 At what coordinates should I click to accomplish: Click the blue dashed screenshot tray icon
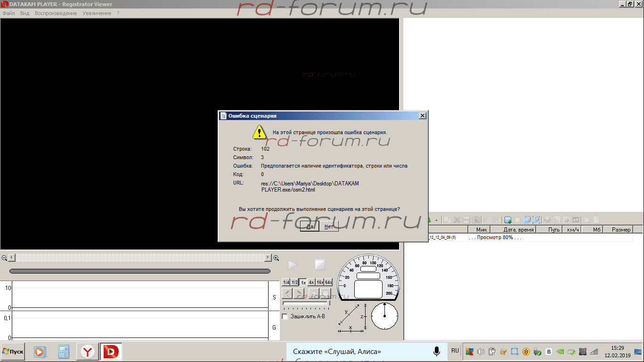click(x=514, y=352)
